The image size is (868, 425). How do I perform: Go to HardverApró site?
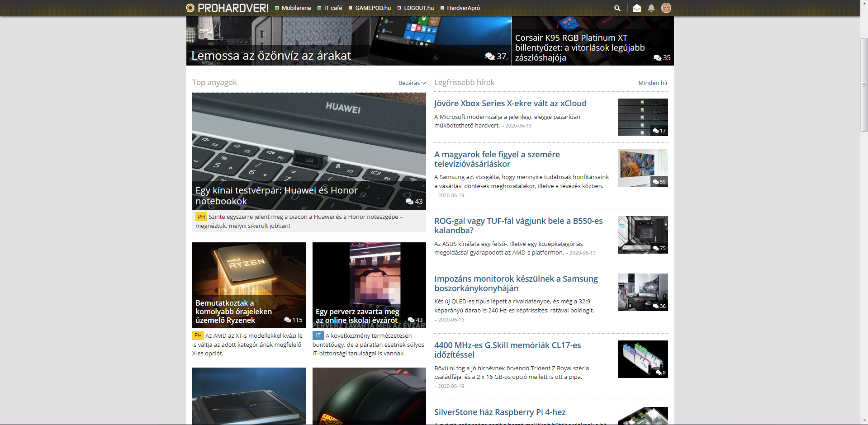[460, 8]
